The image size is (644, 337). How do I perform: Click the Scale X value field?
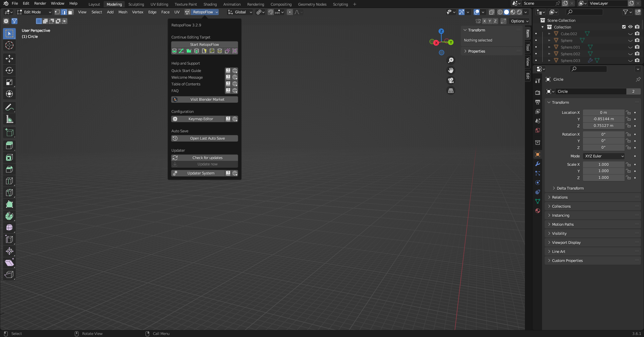coord(603,164)
